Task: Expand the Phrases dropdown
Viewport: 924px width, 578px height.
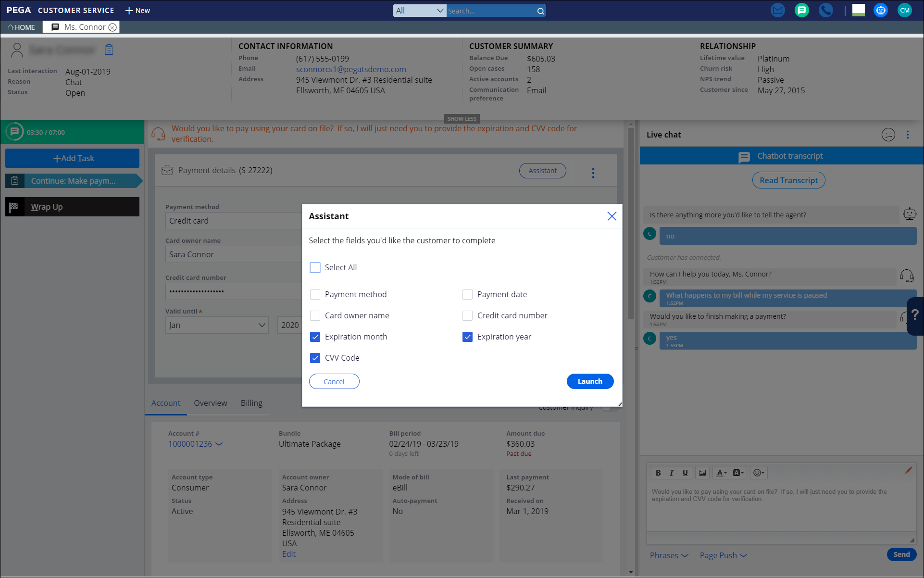Action: (x=669, y=555)
